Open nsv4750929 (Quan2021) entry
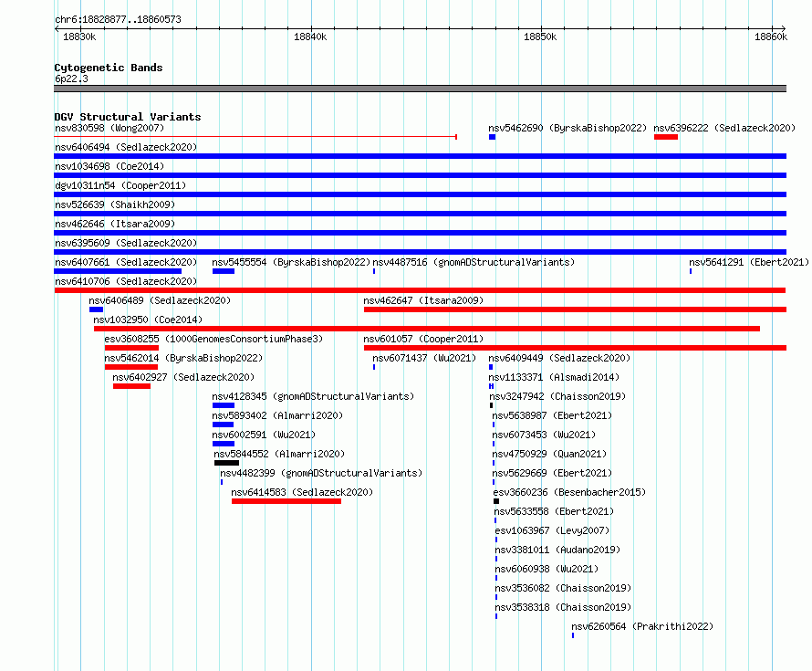This screenshot has width=812, height=671. (x=549, y=454)
